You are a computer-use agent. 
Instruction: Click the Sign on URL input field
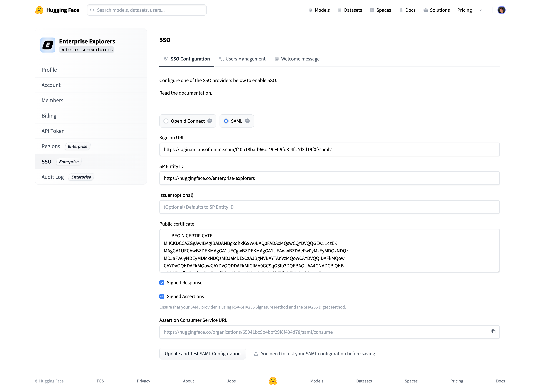pos(330,149)
